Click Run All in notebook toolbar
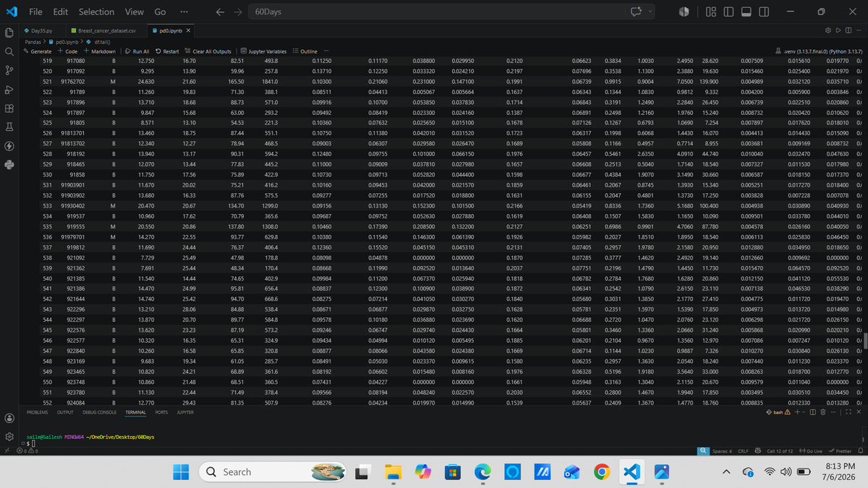The width and height of the screenshot is (868, 488). 137,51
